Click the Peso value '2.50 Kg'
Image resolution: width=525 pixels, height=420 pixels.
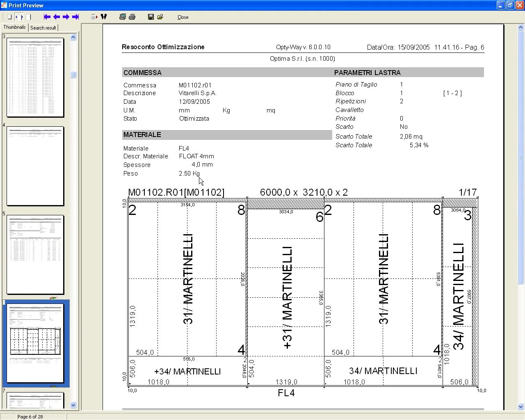pos(189,173)
